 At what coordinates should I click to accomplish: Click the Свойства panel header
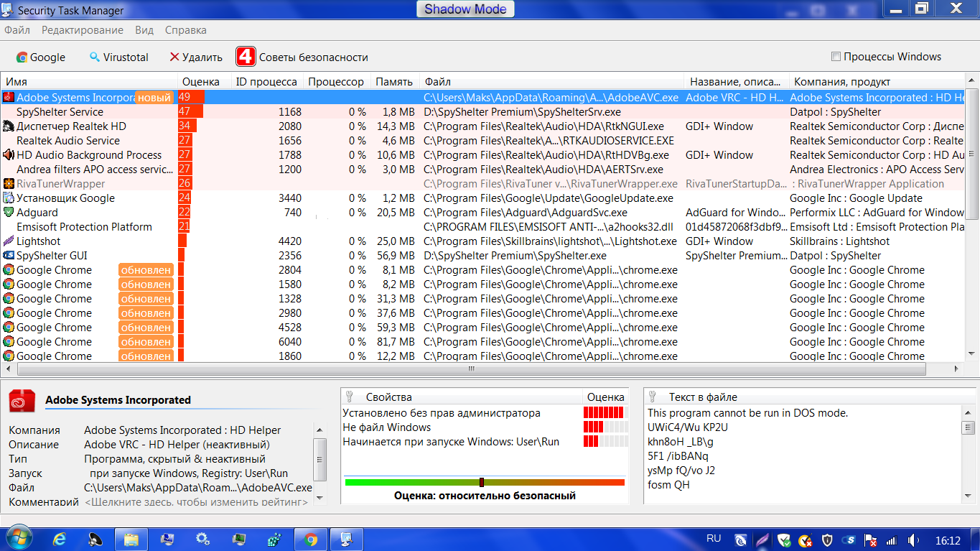pos(461,397)
